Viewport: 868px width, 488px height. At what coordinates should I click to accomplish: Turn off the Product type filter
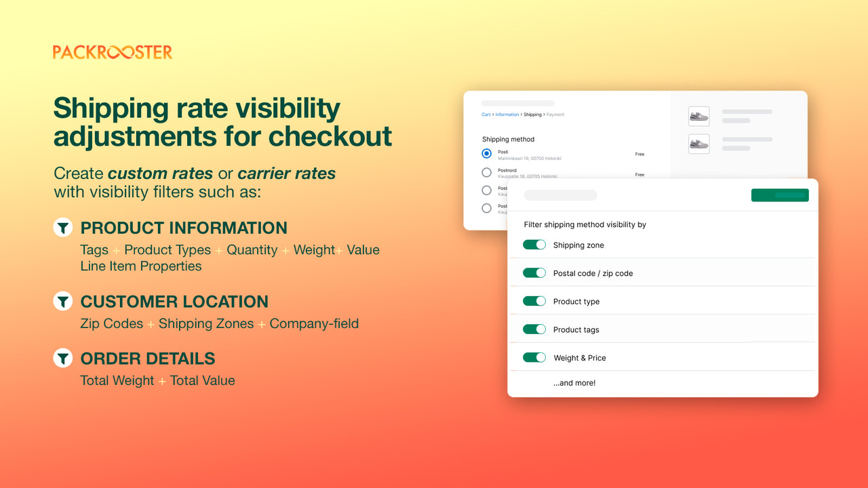click(534, 301)
